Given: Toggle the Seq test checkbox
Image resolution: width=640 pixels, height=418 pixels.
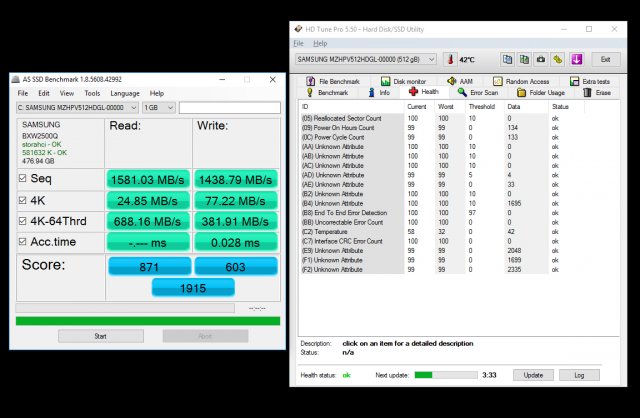Looking at the screenshot, I should (22, 178).
